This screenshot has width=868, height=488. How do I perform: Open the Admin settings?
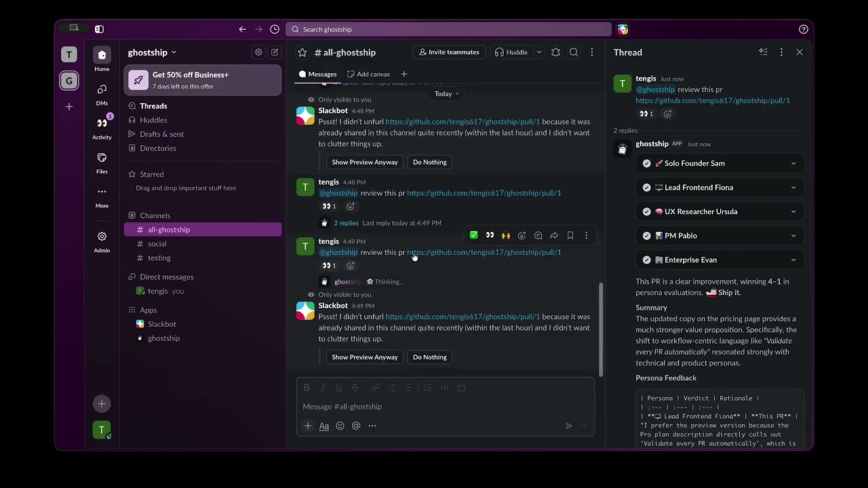click(x=102, y=241)
